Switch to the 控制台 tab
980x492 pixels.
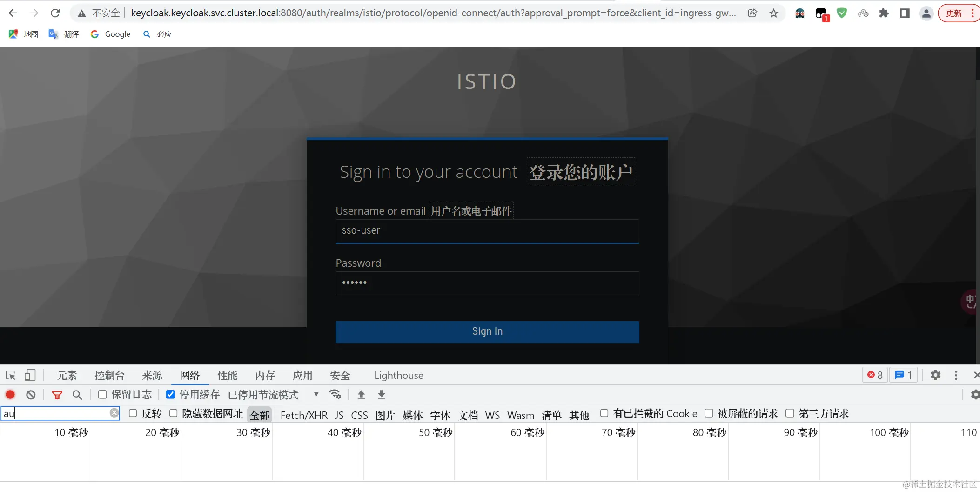point(109,375)
